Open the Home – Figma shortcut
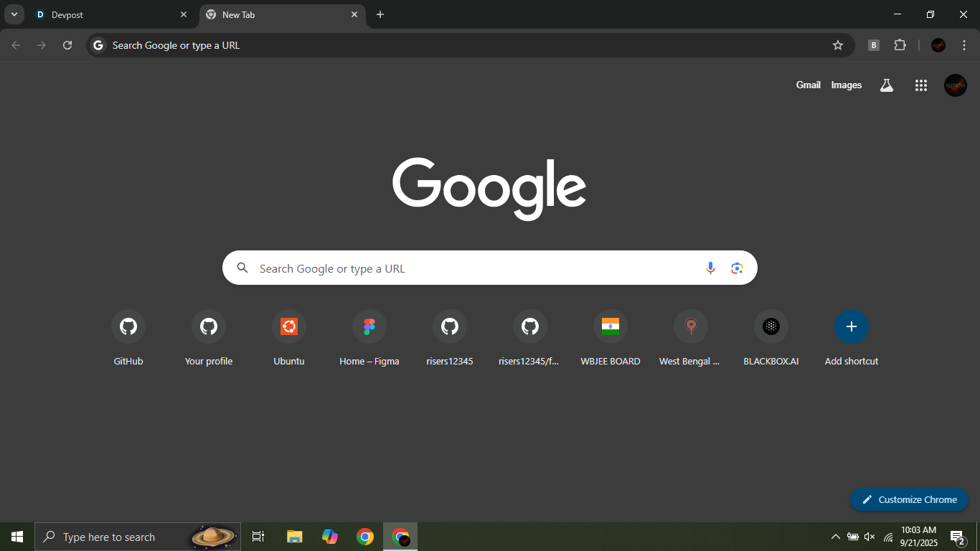This screenshot has height=551, width=980. pos(369,339)
